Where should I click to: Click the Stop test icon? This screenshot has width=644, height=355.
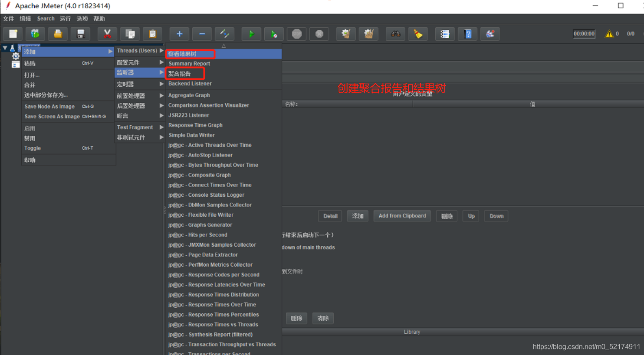pyautogui.click(x=296, y=34)
